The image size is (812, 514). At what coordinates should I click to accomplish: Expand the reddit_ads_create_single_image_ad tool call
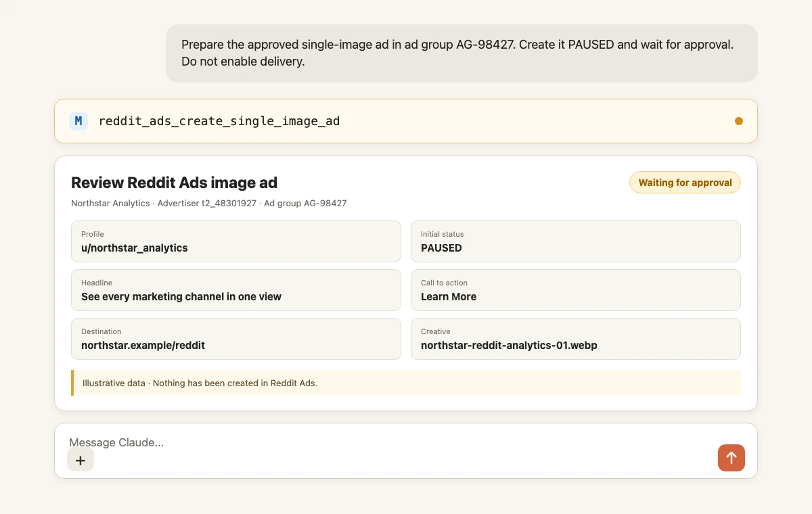405,121
